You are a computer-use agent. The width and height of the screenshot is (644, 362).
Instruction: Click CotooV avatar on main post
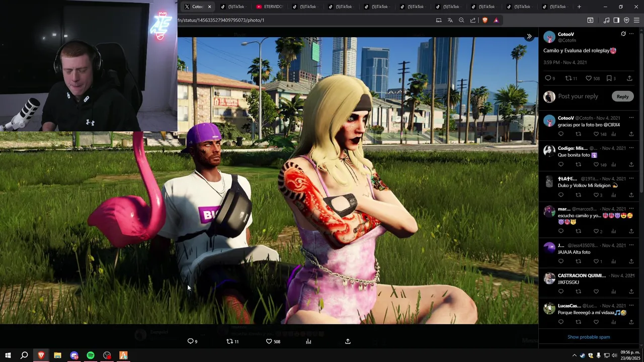tap(549, 37)
